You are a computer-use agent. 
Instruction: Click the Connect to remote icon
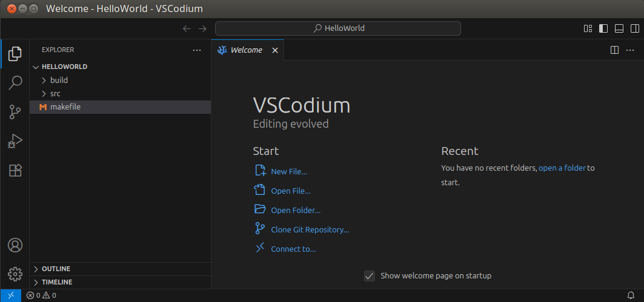(260, 248)
